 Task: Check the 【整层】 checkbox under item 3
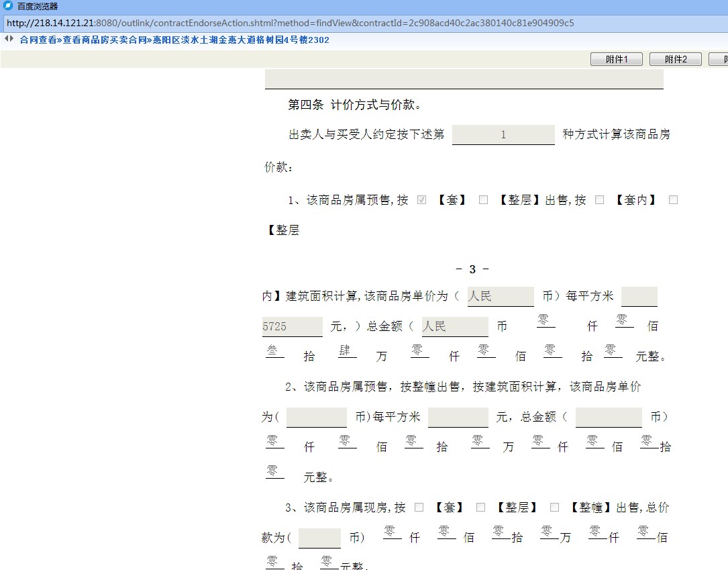click(x=480, y=508)
